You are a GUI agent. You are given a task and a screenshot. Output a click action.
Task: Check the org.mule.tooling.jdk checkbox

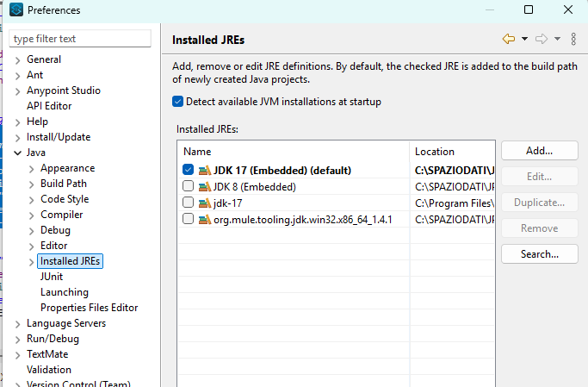click(x=189, y=220)
